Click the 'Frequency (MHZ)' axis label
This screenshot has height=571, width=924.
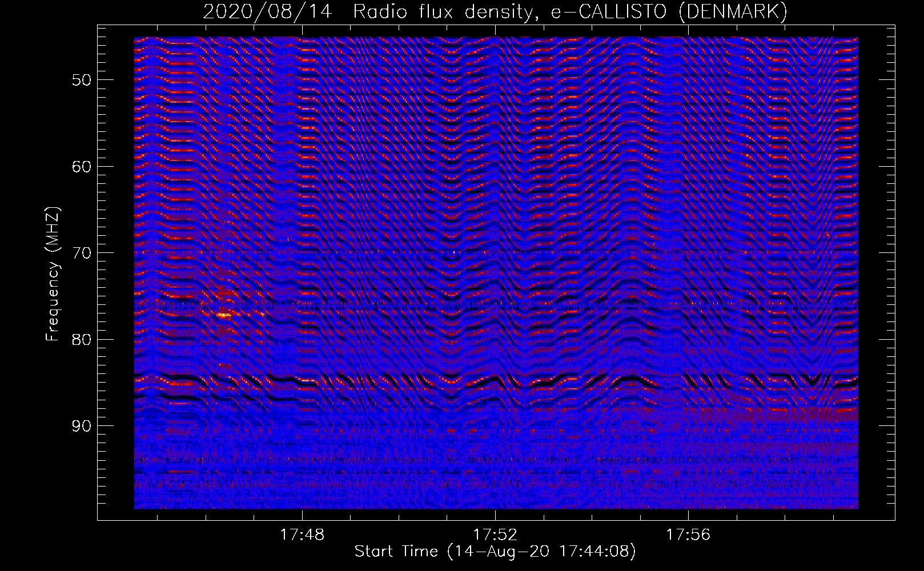click(x=53, y=274)
